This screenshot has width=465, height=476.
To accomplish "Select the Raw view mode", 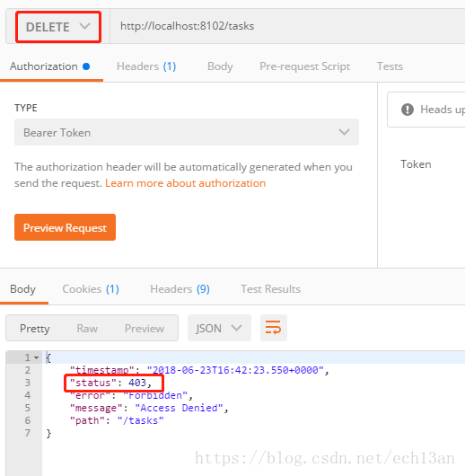I will pyautogui.click(x=87, y=329).
